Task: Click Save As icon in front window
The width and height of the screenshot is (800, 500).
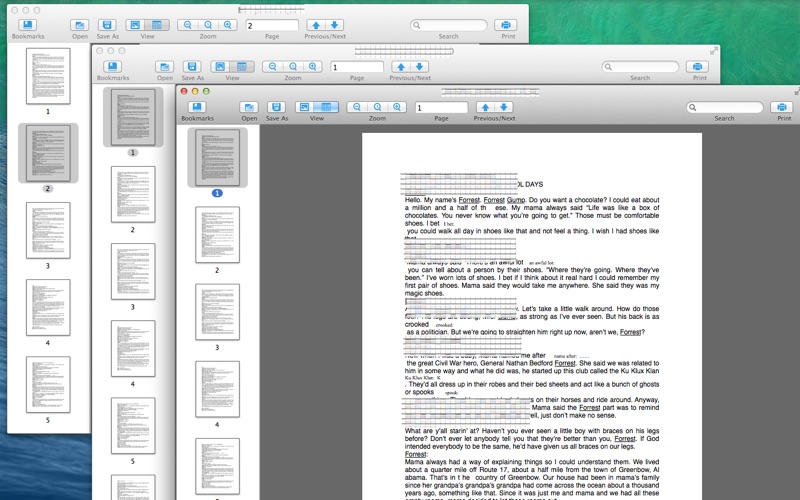Action: pyautogui.click(x=277, y=107)
